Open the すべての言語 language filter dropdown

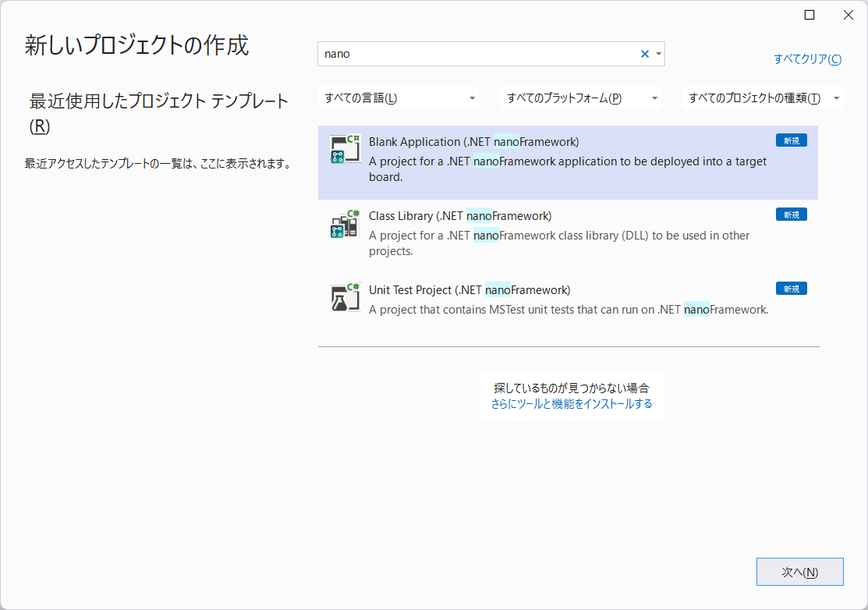click(399, 98)
